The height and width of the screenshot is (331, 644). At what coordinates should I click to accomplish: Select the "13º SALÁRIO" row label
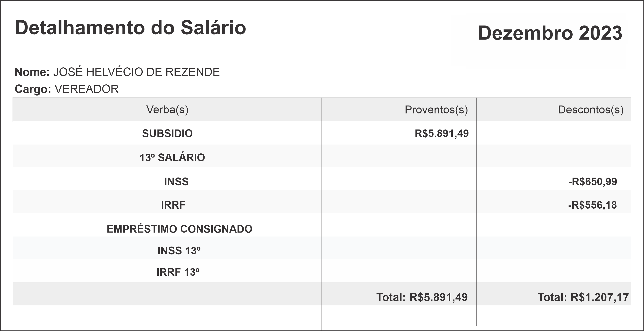[172, 158]
